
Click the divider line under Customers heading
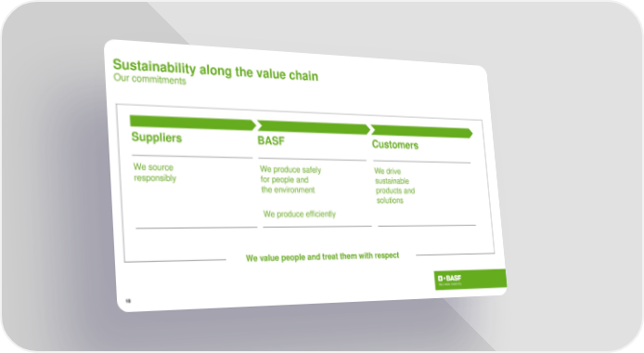tap(422, 162)
